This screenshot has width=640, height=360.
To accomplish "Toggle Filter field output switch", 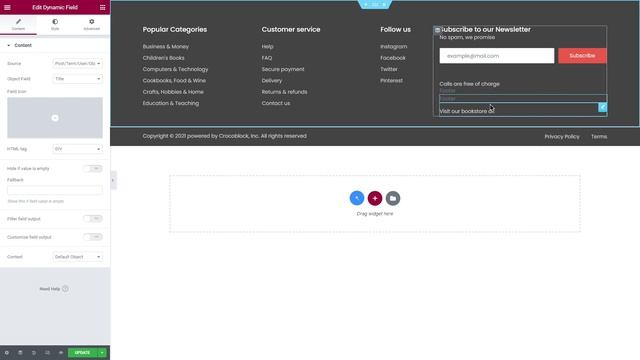I will pos(93,218).
